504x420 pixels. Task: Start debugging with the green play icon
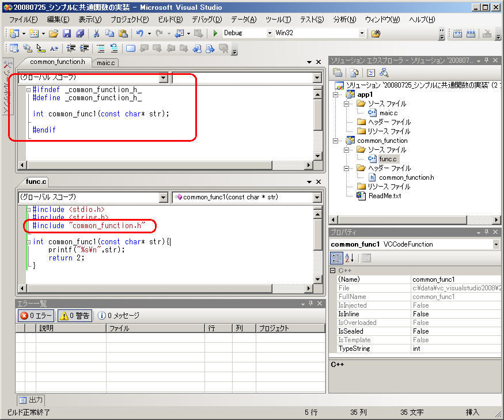click(x=215, y=33)
